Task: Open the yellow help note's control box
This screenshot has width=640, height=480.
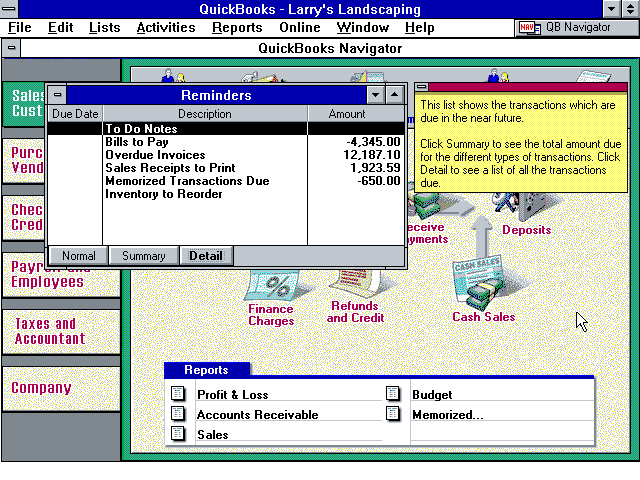Action: coord(422,87)
